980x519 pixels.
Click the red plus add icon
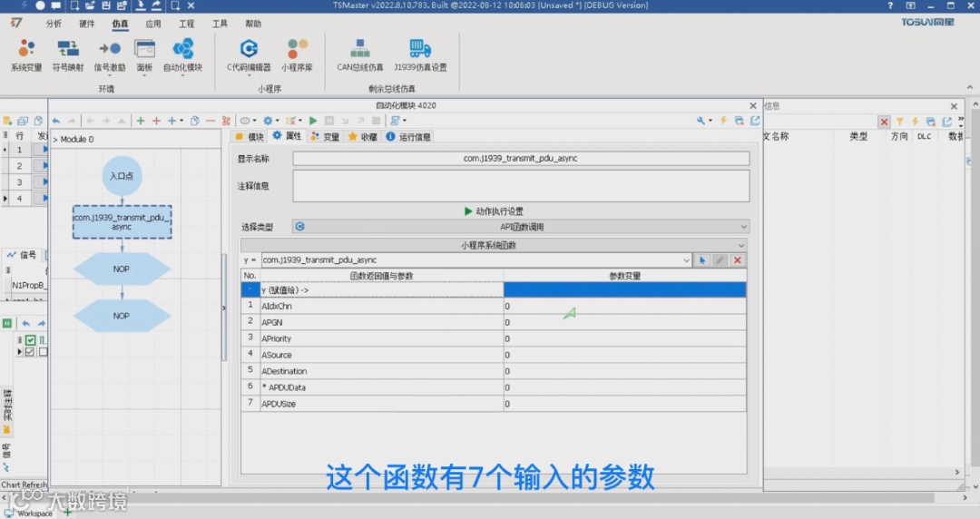pyautogui.click(x=156, y=121)
